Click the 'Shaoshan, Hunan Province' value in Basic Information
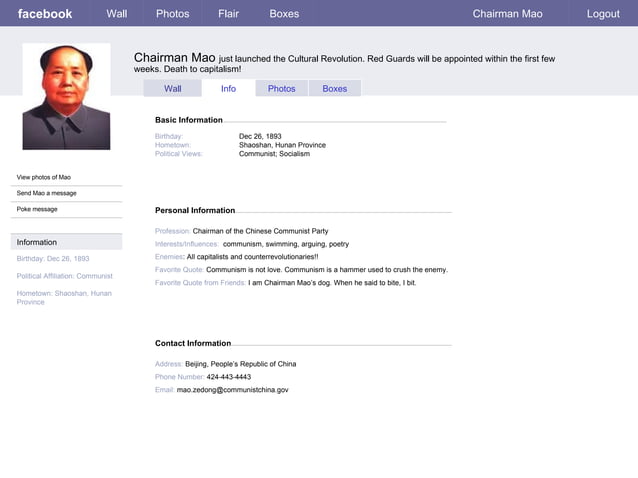 (x=282, y=145)
